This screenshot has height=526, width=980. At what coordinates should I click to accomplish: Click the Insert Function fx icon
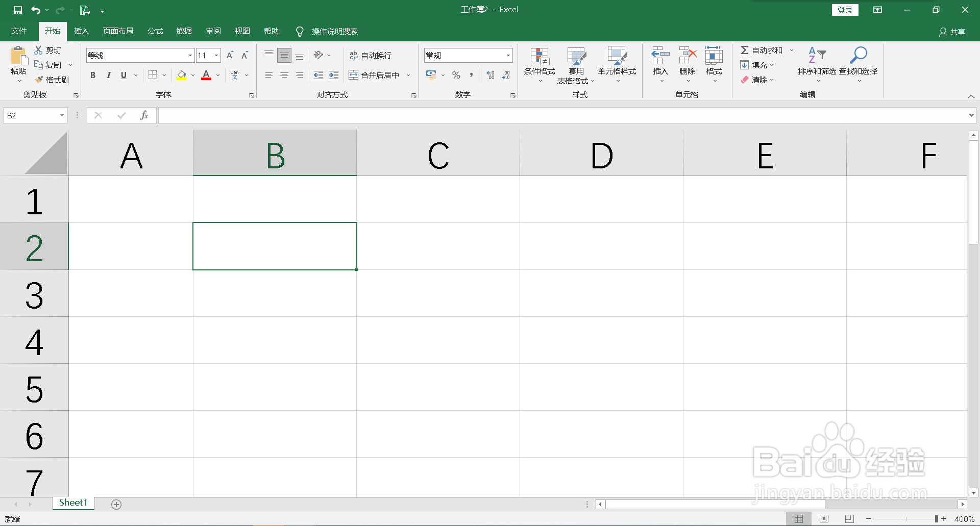(x=144, y=115)
